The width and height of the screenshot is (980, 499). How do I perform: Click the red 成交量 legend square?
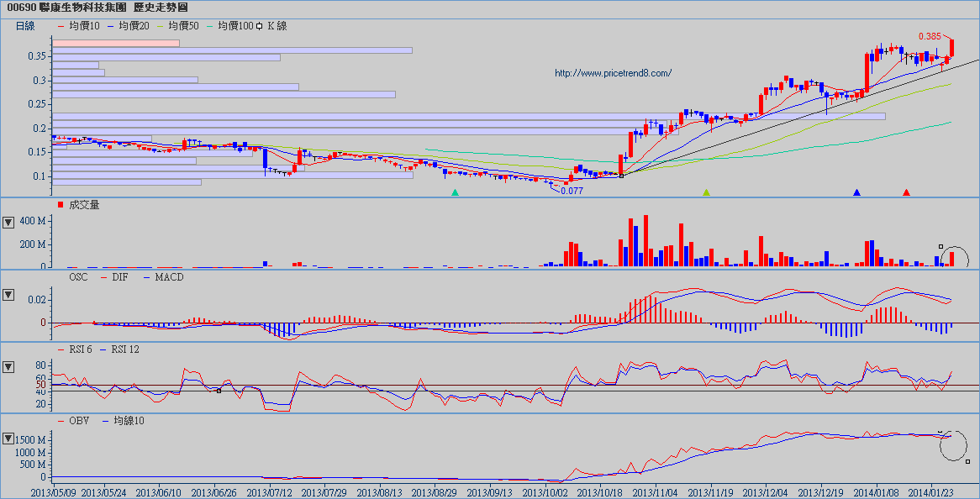point(60,205)
